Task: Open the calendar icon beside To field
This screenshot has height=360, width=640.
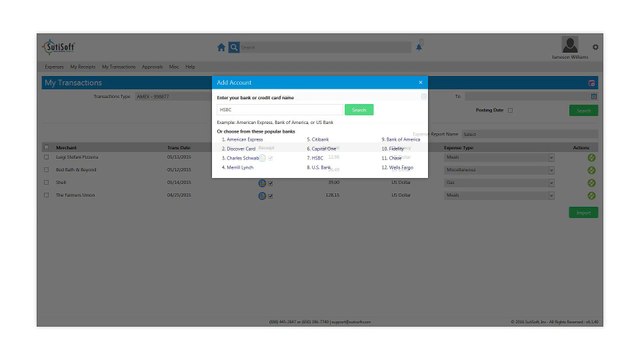Action: pos(594,97)
